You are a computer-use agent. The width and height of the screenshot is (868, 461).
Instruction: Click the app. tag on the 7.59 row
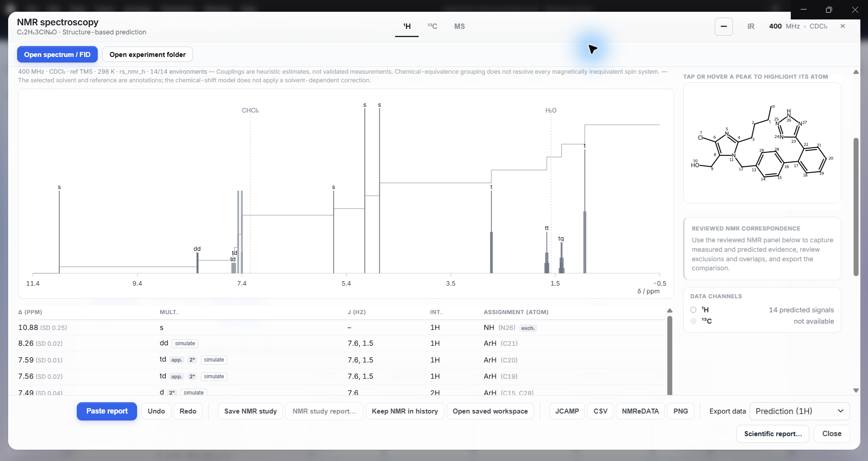tap(176, 360)
